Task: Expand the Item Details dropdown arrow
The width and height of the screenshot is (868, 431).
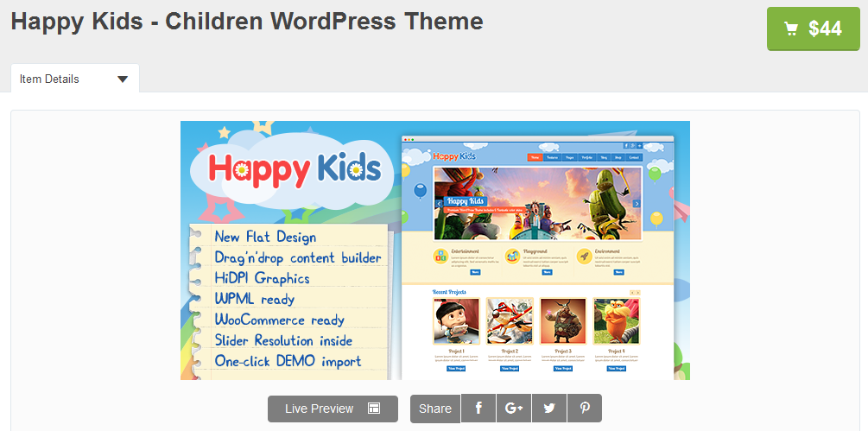Action: 123,79
